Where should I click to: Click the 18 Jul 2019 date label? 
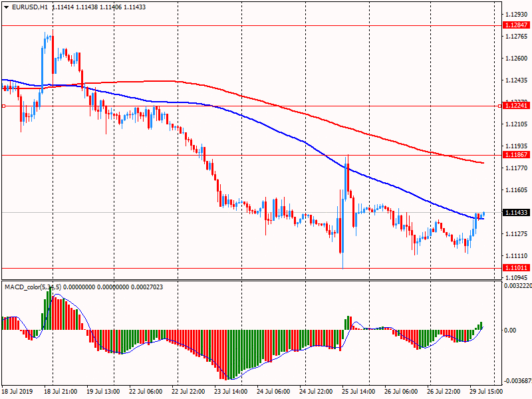(x=17, y=391)
